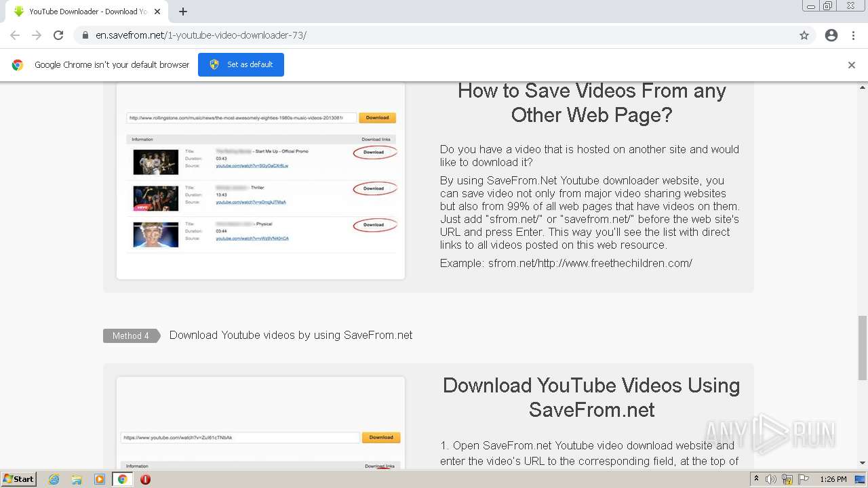Screen dimensions: 868x488
Task: Select the YouTube Downloader tab
Action: (x=85, y=12)
